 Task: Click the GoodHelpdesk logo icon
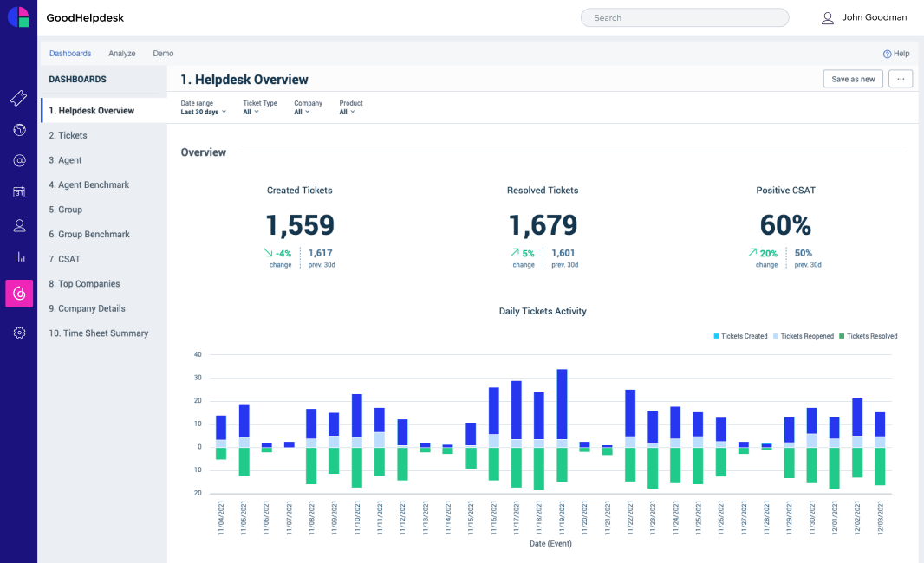(18, 17)
